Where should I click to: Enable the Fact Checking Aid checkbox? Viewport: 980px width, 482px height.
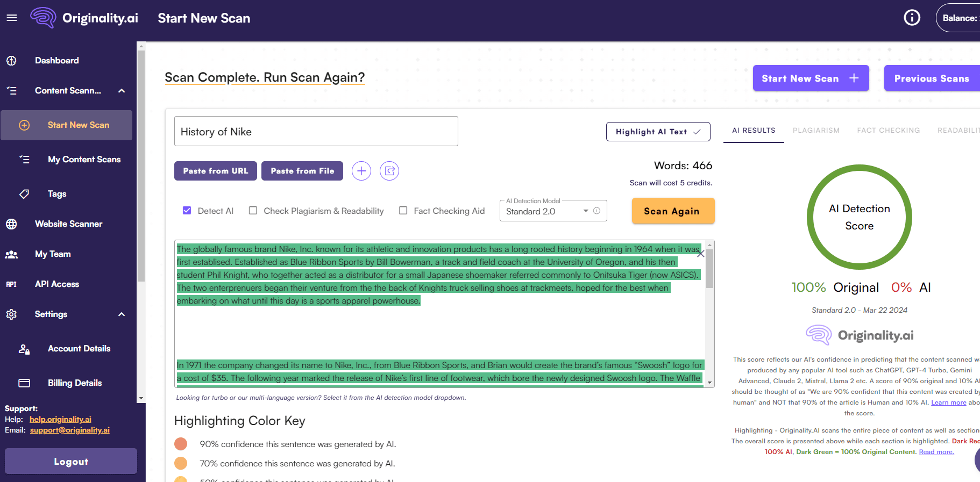click(403, 211)
